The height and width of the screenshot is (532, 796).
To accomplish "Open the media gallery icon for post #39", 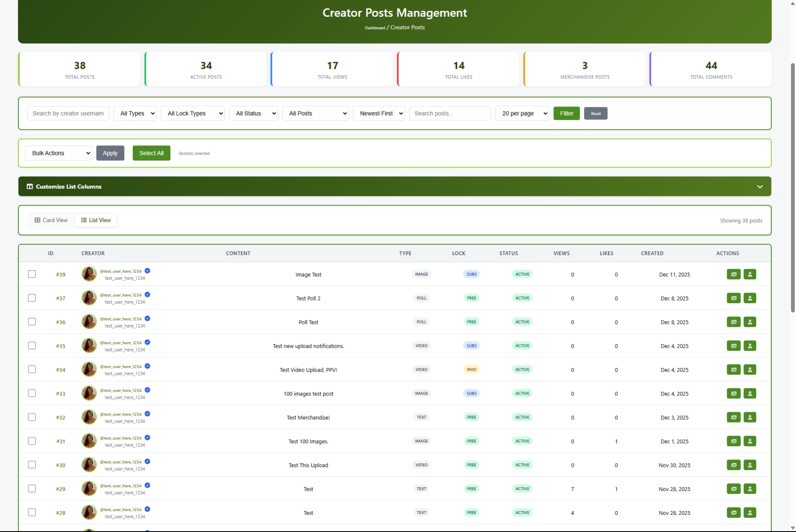I will pyautogui.click(x=734, y=274).
